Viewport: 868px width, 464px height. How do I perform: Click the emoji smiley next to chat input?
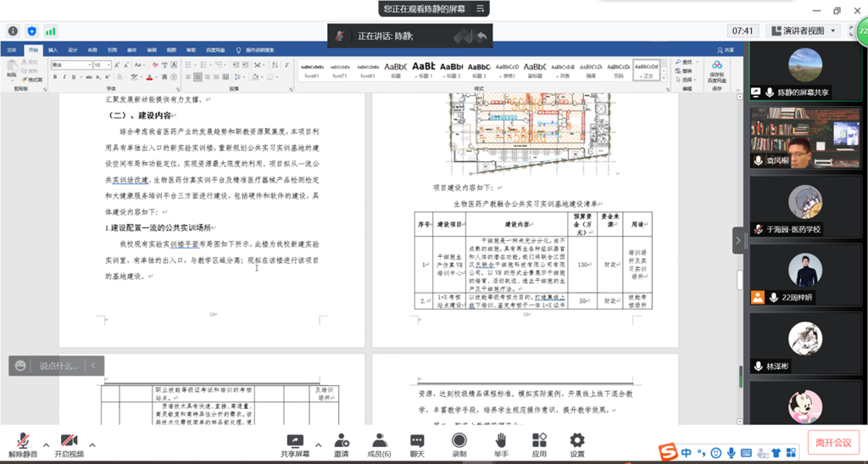click(20, 366)
